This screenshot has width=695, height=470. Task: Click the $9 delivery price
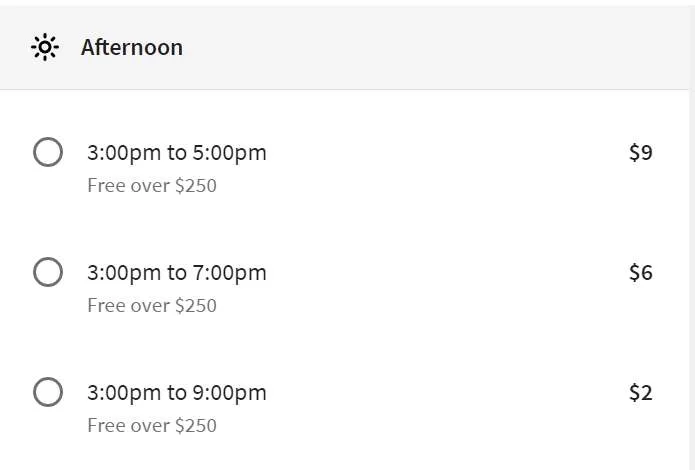640,153
